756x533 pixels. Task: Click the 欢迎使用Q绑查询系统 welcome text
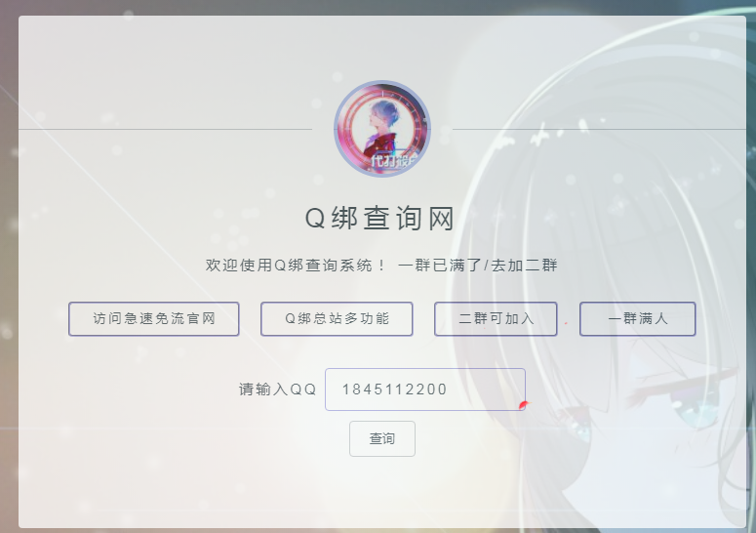[296, 266]
